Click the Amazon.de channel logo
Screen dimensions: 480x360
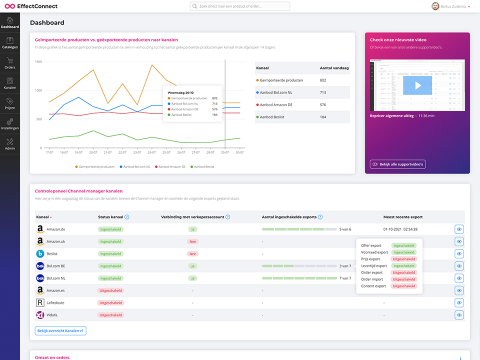click(40, 229)
